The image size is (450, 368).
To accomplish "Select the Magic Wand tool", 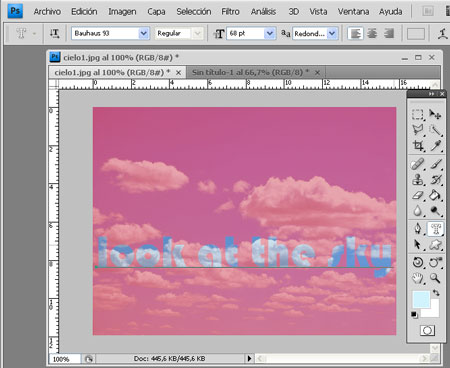I will pos(435,130).
